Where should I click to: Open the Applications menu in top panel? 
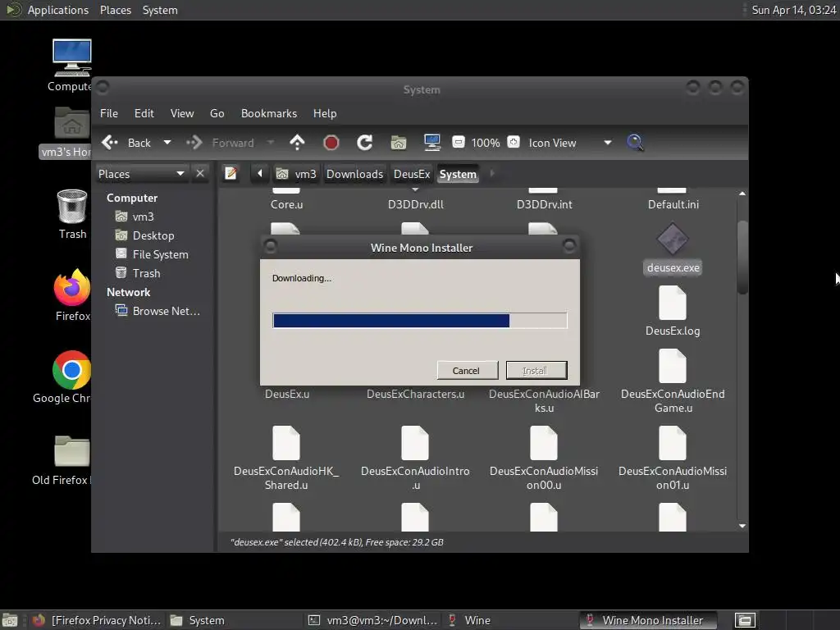tap(58, 10)
